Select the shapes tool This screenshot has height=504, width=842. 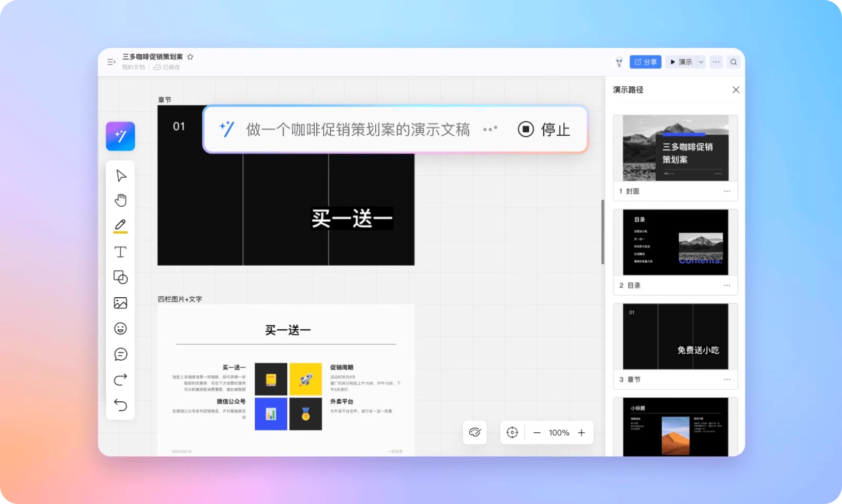[121, 277]
